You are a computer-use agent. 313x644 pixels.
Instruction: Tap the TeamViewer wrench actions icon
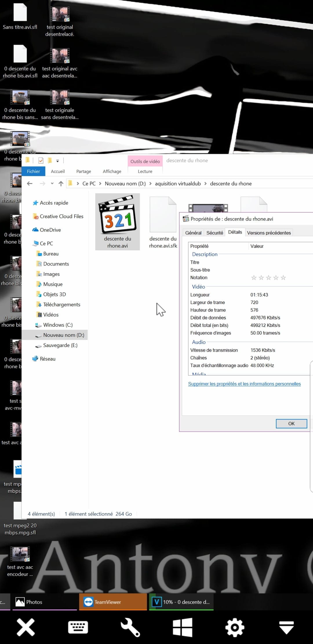130,627
